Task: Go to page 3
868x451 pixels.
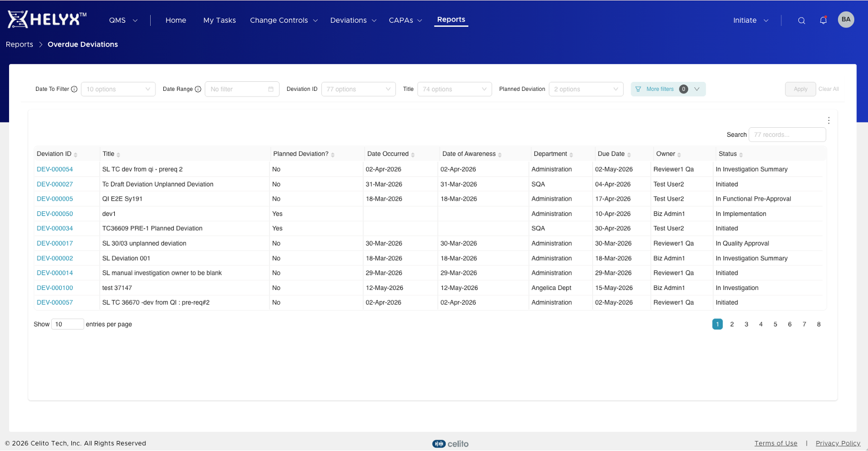Action: click(746, 324)
